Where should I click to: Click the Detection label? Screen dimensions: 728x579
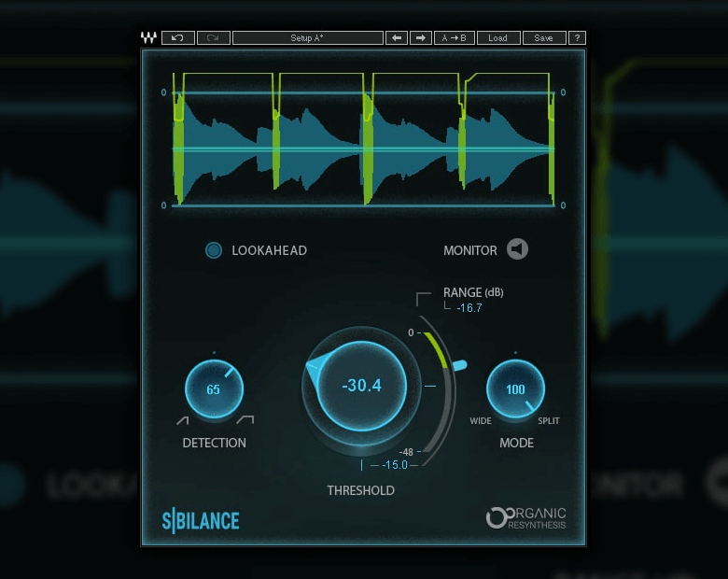click(x=214, y=443)
